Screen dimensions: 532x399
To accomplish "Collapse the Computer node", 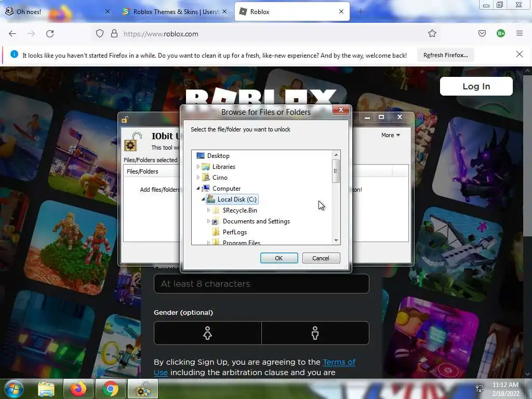I will click(198, 188).
